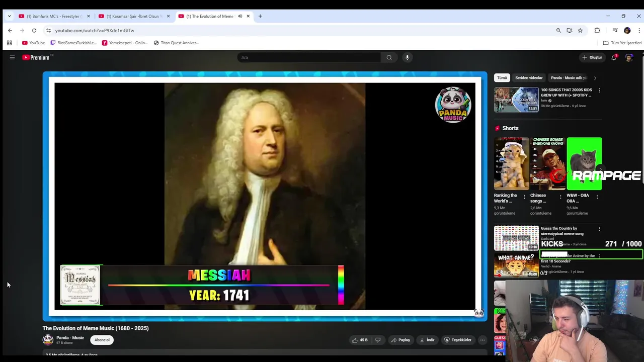Open the Yemeksepeti bookmark
This screenshot has width=644, height=362.
[x=125, y=43]
